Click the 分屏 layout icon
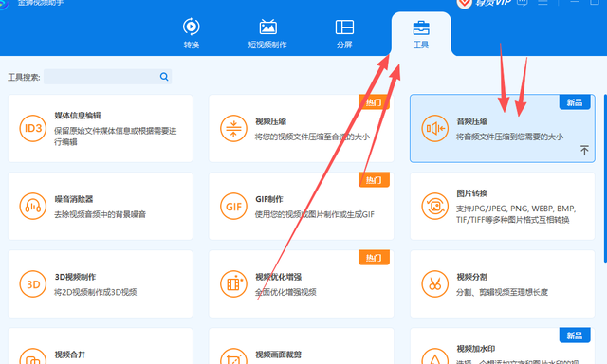Viewport: 607px width, 364px height. pos(344,27)
